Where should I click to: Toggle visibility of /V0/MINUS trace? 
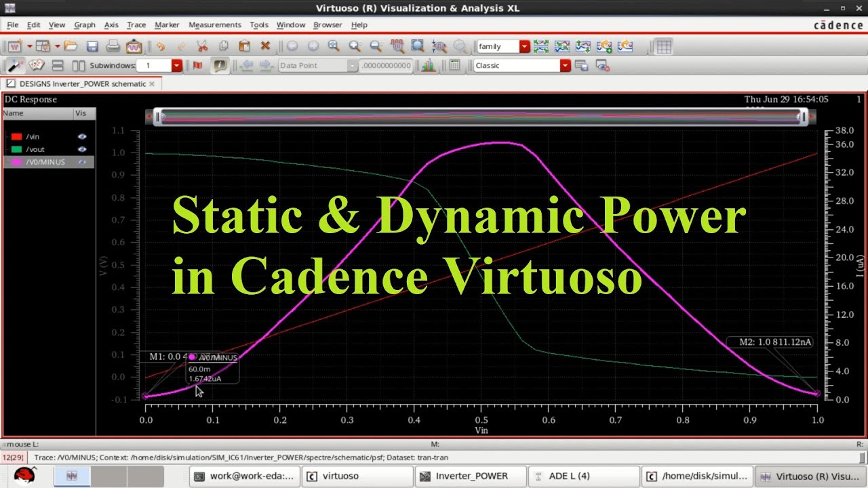82,162
